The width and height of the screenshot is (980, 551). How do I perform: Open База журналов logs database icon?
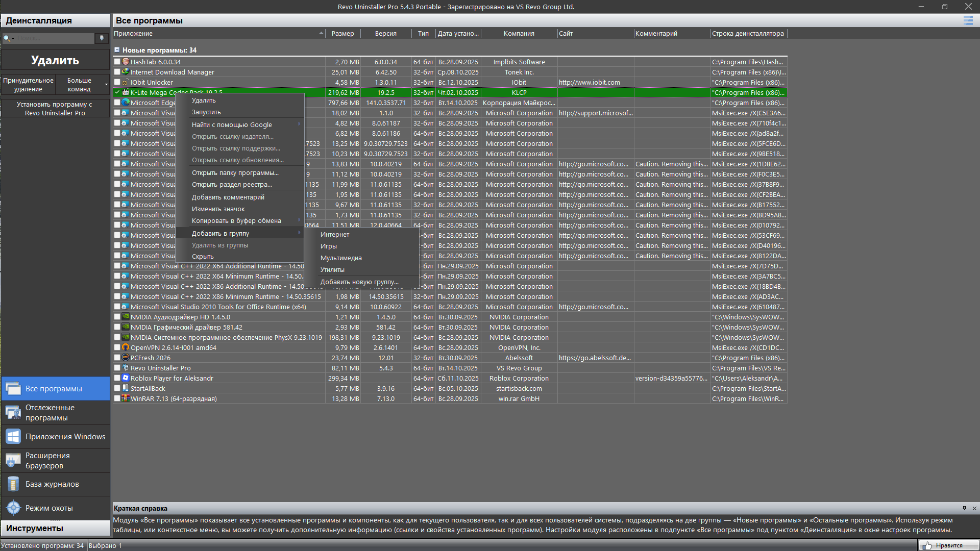(x=13, y=484)
